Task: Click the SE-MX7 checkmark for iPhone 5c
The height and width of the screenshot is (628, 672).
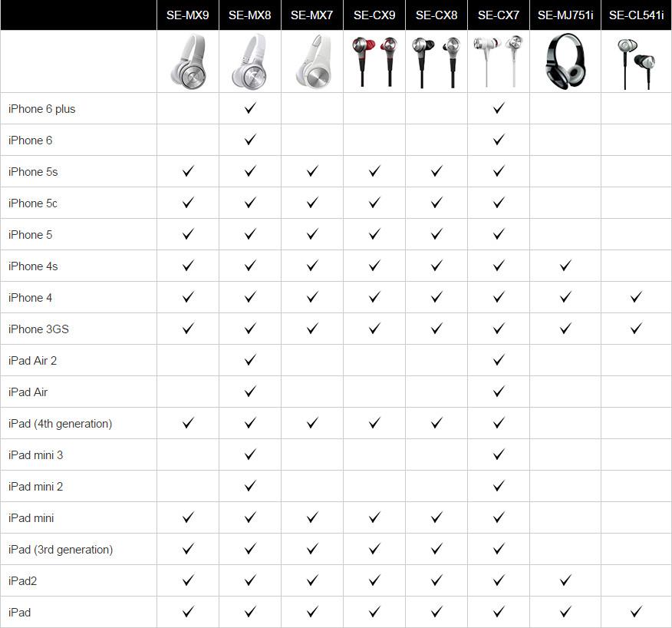Action: tap(312, 203)
